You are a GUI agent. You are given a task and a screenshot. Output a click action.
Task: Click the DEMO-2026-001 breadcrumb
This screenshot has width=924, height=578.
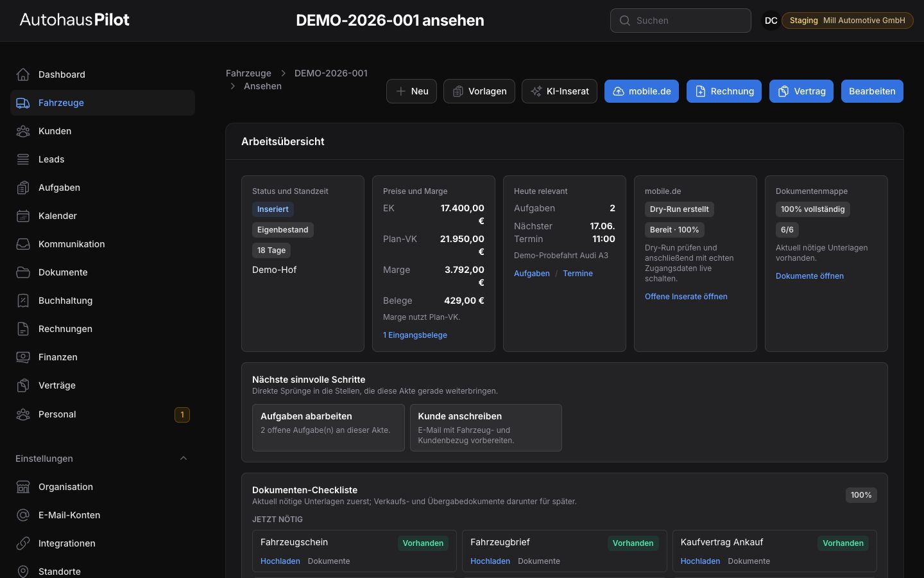point(331,73)
